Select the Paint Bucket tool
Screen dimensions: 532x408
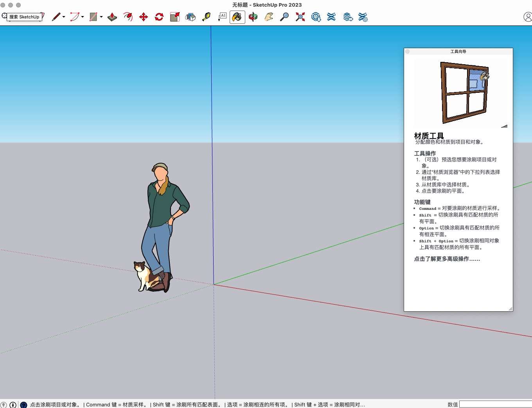(237, 17)
